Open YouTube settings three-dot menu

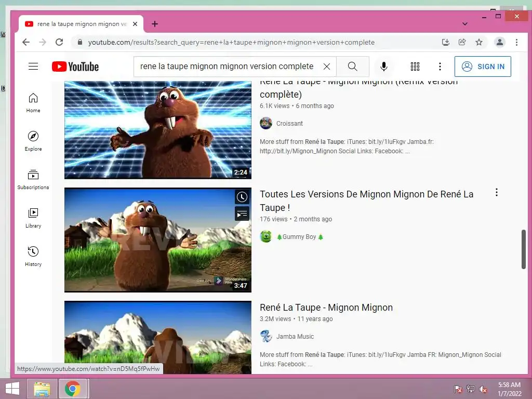tap(440, 66)
